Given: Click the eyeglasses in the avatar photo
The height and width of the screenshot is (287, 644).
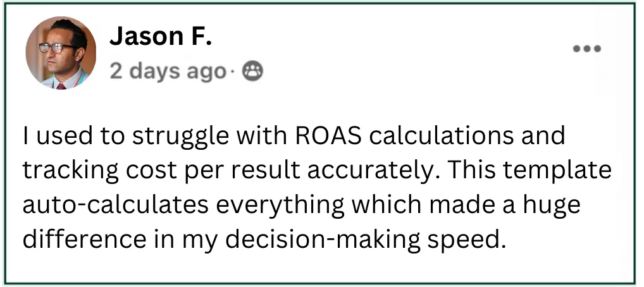Looking at the screenshot, I should click(x=56, y=47).
